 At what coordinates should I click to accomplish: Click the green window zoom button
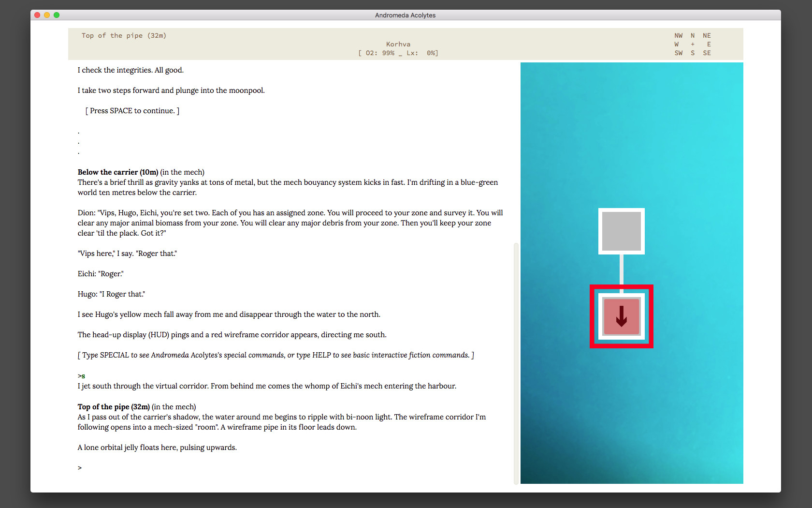[x=57, y=15]
